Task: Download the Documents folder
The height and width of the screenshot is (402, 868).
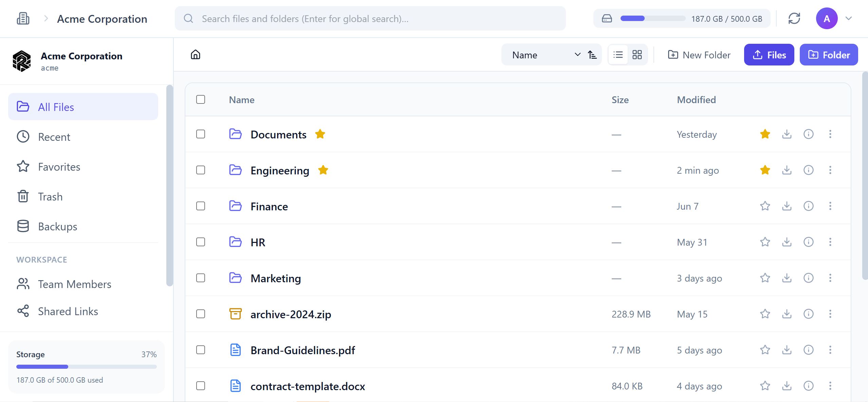Action: point(787,134)
